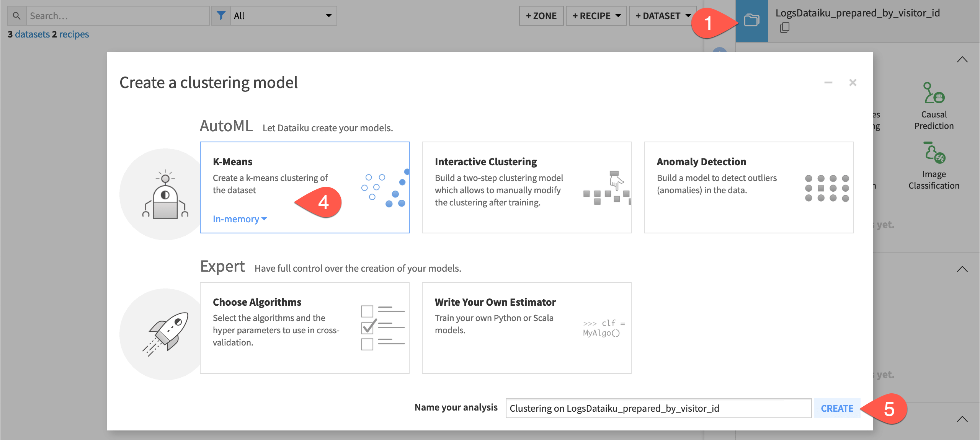Image resolution: width=980 pixels, height=440 pixels.
Task: Select the highlighted folder icon next to LogsDataiku_prepared_by_visitor_id
Action: 751,21
